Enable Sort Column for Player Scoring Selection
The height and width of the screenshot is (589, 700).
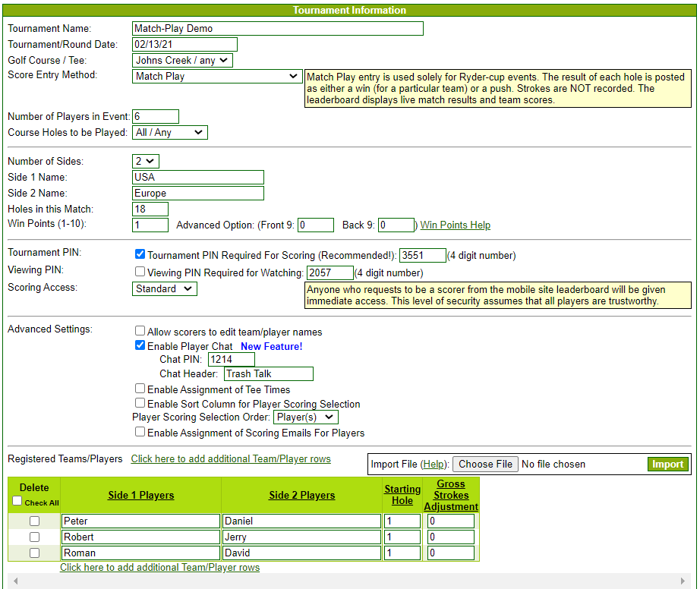tap(140, 403)
